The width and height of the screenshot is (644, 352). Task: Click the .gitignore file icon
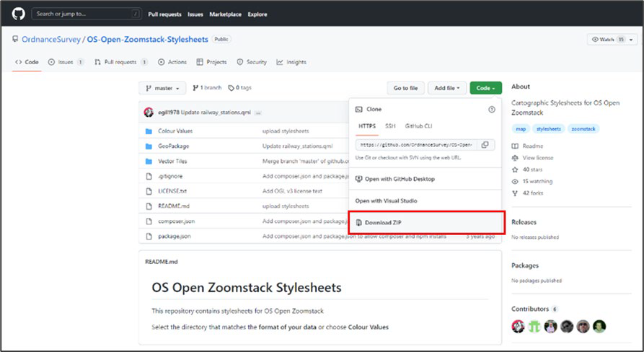[149, 176]
